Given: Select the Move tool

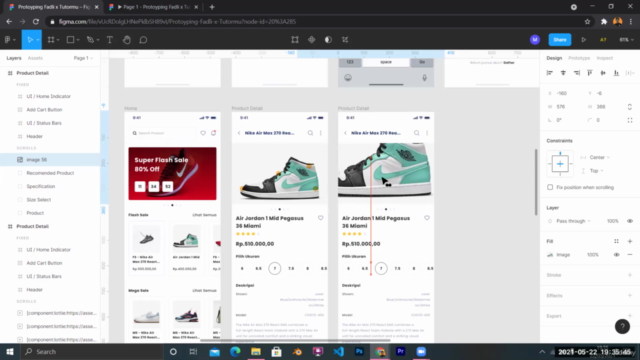Looking at the screenshot, I should click(x=29, y=40).
